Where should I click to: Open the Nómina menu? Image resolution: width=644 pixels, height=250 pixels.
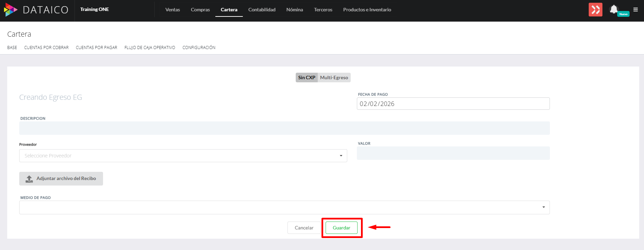(x=294, y=10)
